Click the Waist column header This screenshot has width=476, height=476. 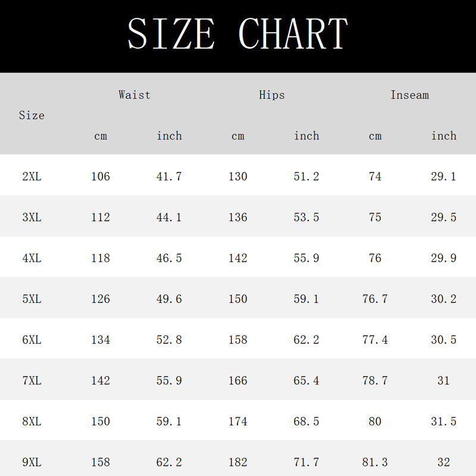click(134, 95)
